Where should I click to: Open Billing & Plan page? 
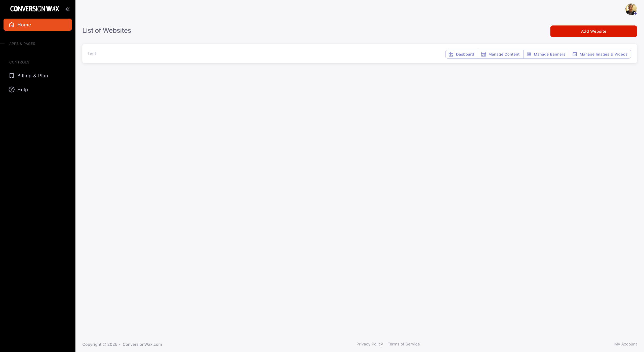pos(33,76)
